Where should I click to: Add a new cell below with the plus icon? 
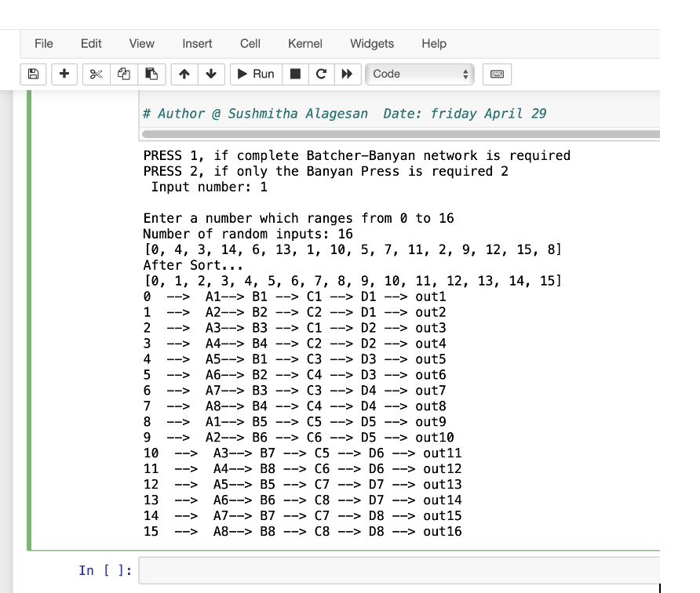(x=63, y=74)
